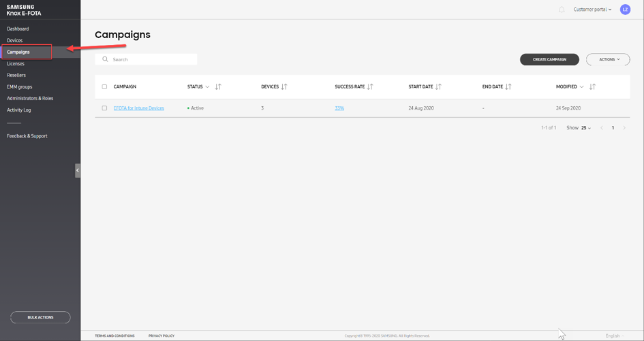Click the 24 Sep 2020 modified date
Viewport: 644px width, 341px height.
(568, 108)
